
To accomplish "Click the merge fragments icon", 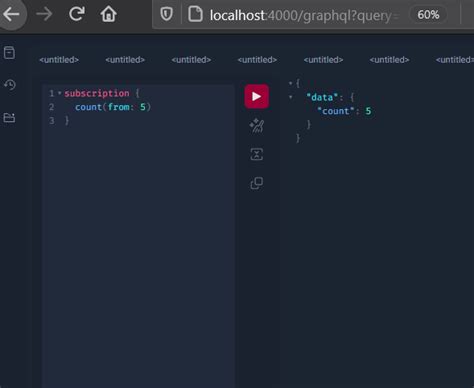I will click(257, 154).
